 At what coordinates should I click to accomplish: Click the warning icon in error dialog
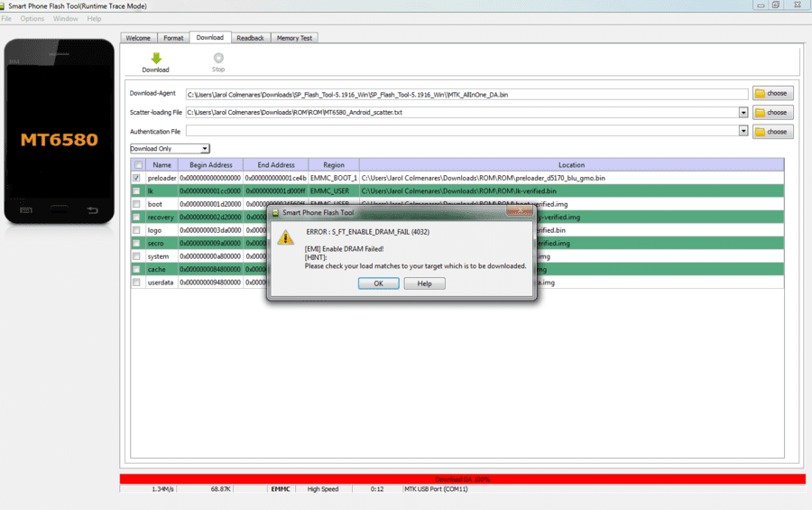pyautogui.click(x=285, y=237)
